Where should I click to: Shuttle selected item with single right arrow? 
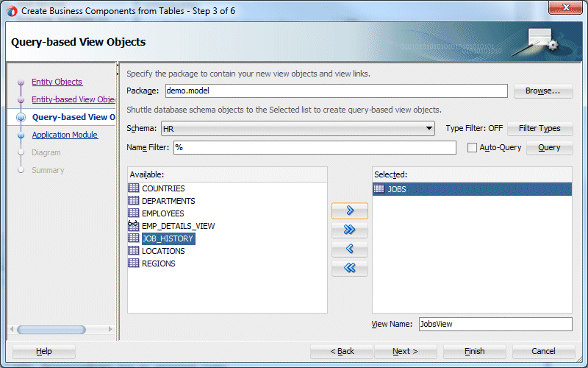[350, 210]
